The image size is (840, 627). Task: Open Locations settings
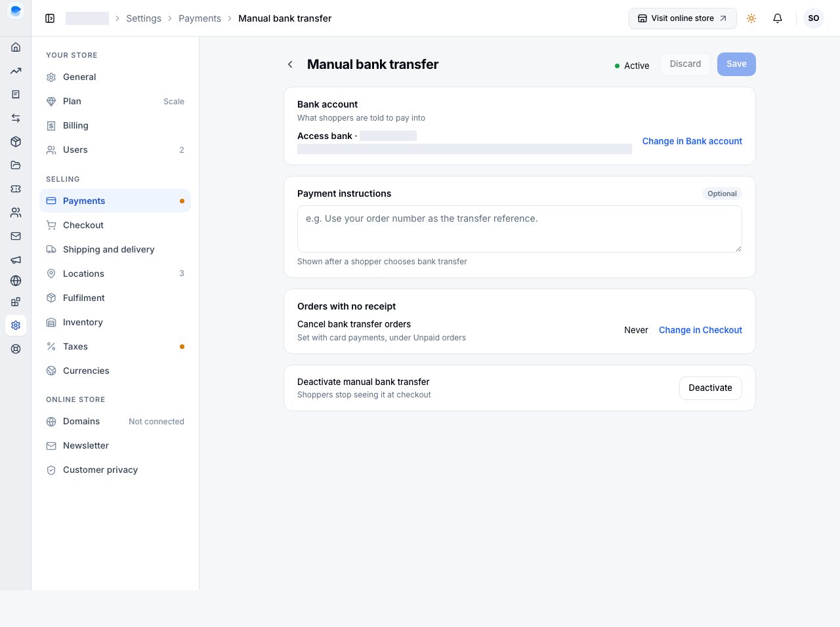coord(115,273)
